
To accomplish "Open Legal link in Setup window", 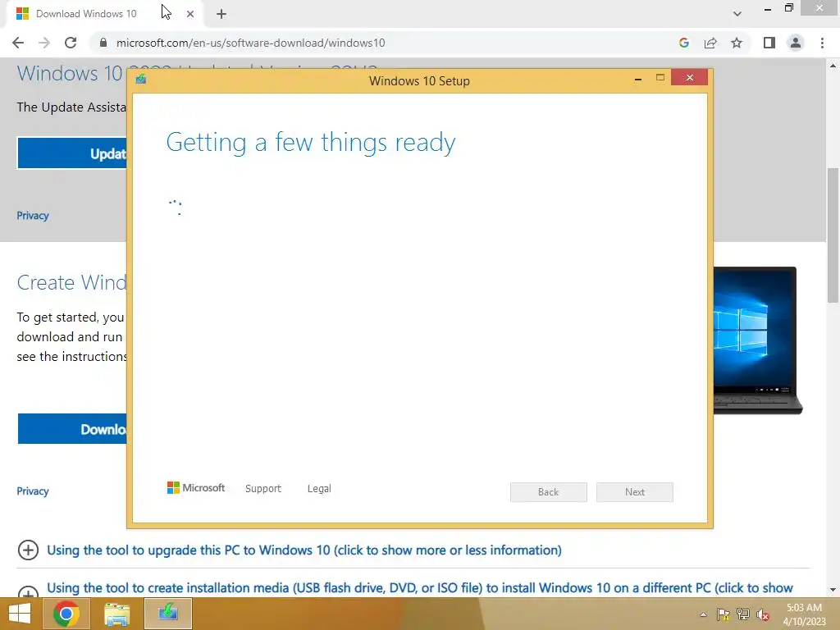I will (319, 489).
